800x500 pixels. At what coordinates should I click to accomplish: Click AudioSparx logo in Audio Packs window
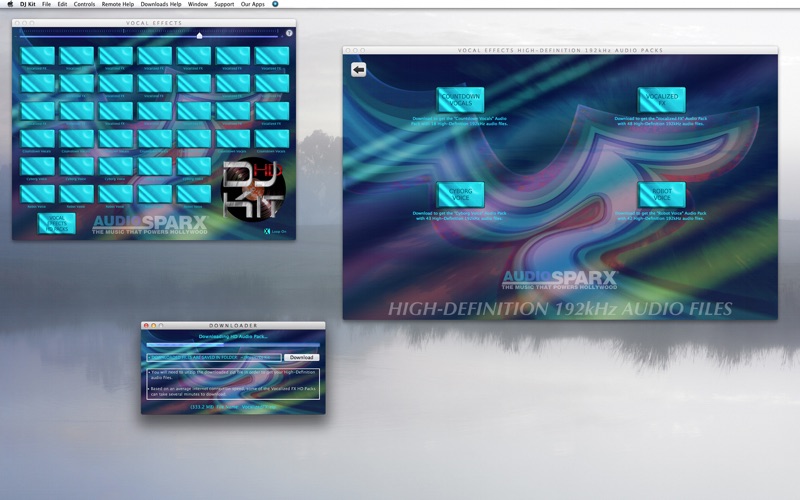560,280
